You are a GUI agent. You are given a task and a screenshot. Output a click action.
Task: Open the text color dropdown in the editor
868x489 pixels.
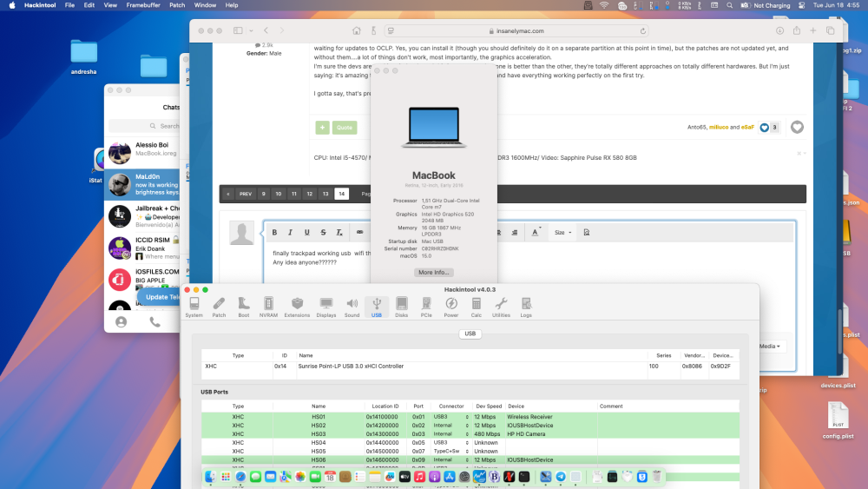[536, 233]
